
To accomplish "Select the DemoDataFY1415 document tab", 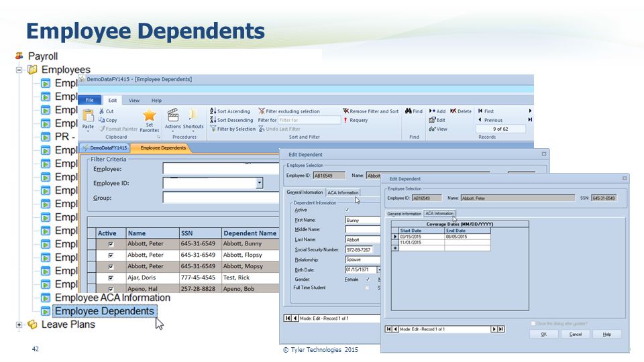I will (x=105, y=147).
